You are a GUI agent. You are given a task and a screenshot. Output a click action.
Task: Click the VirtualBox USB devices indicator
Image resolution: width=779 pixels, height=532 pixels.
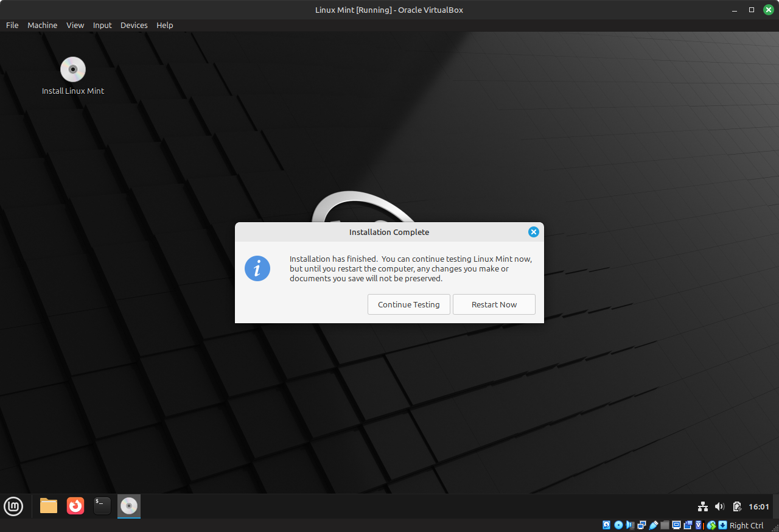click(654, 525)
